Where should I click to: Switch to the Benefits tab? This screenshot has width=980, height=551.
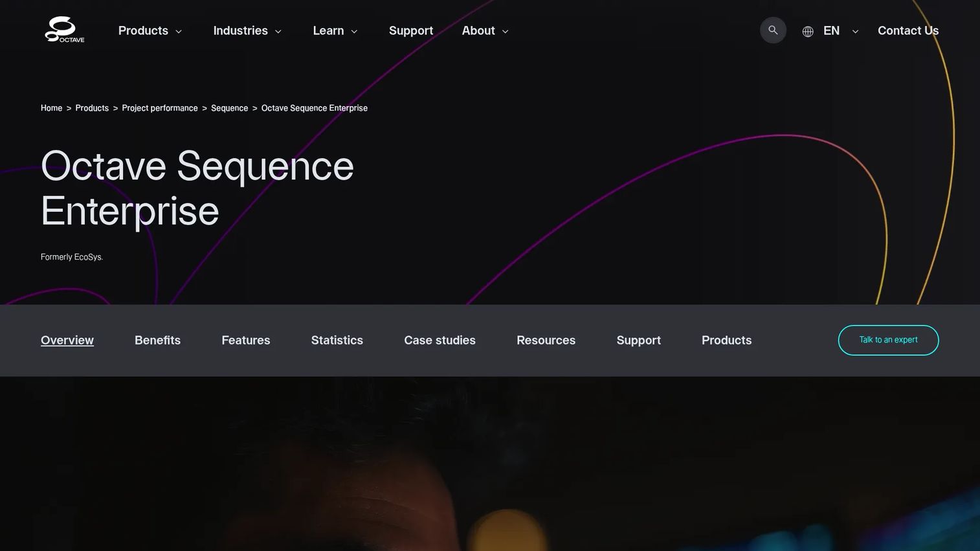pos(157,340)
